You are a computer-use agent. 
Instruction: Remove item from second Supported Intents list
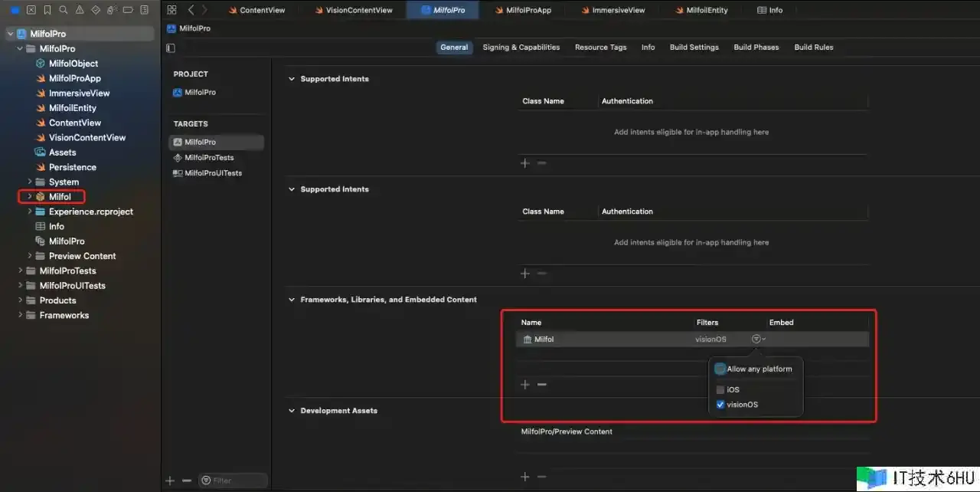pyautogui.click(x=541, y=274)
